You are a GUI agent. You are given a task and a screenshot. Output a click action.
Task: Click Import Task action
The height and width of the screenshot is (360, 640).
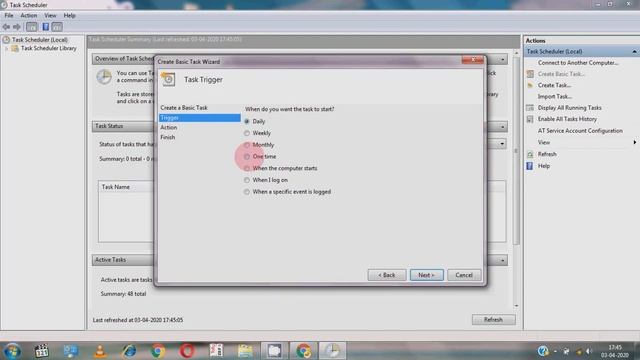tap(555, 97)
